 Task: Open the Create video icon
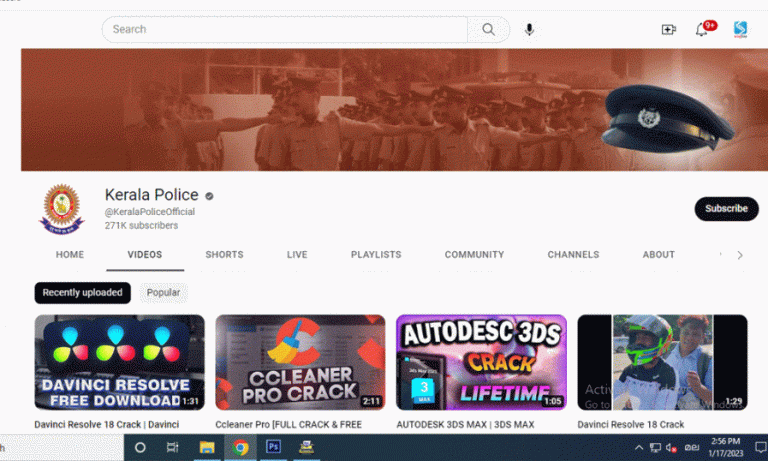point(669,29)
